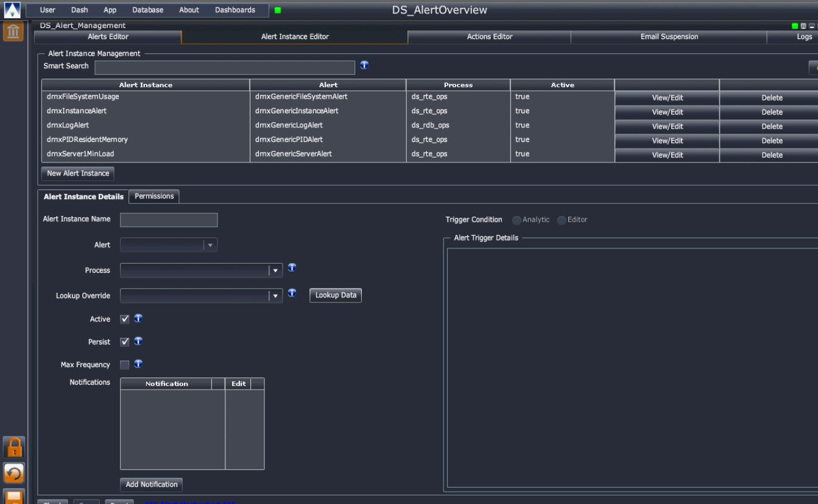Click the green indicator on DS_Alert_Management title bar
818x504 pixels.
pos(795,26)
